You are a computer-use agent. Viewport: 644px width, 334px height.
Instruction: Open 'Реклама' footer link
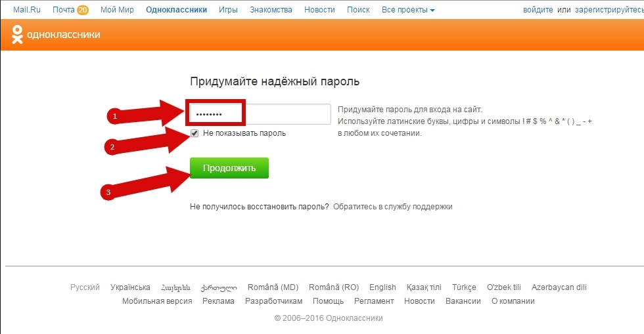coord(218,301)
